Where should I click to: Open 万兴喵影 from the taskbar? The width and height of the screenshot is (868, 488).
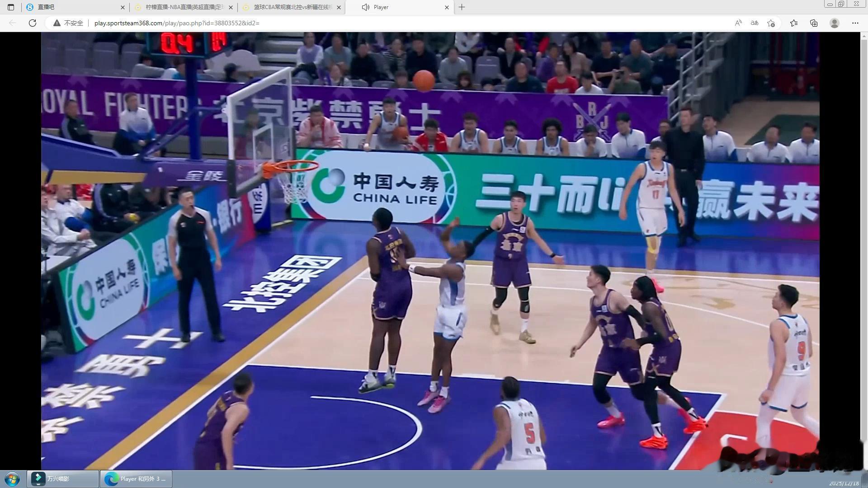pos(62,479)
